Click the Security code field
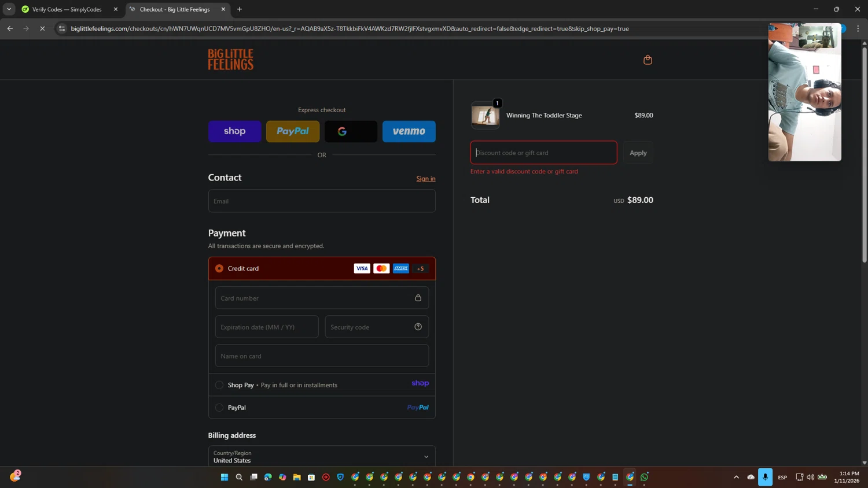 click(x=377, y=327)
